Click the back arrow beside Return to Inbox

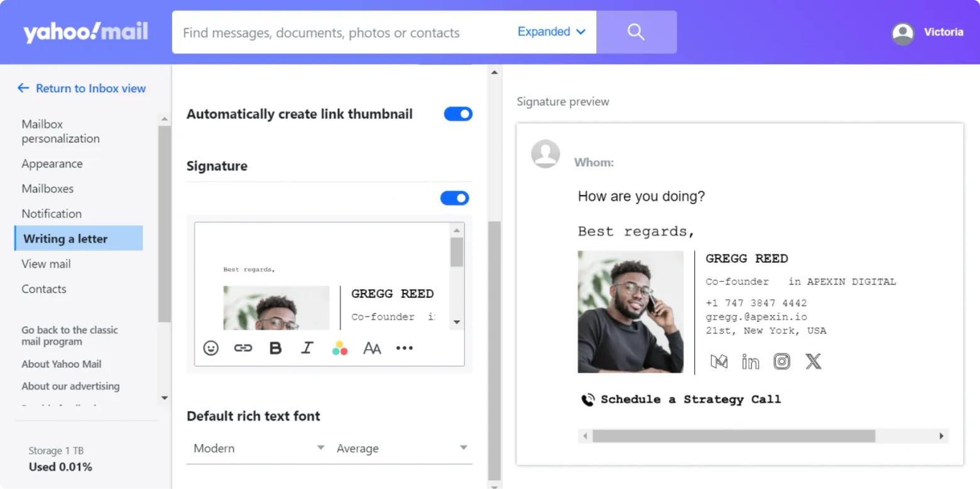pos(23,88)
